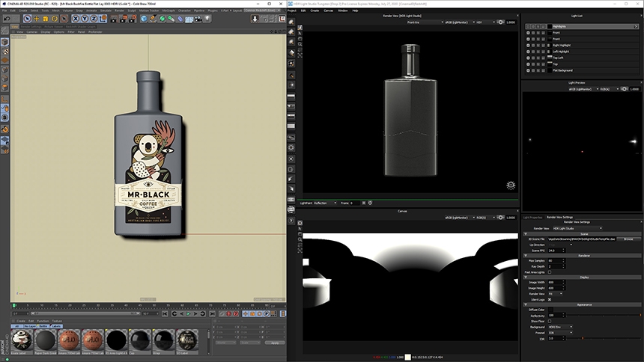Open Render View HDR Light Studio dropdown
Image resolution: width=644 pixels, height=362 pixels.
[577, 228]
